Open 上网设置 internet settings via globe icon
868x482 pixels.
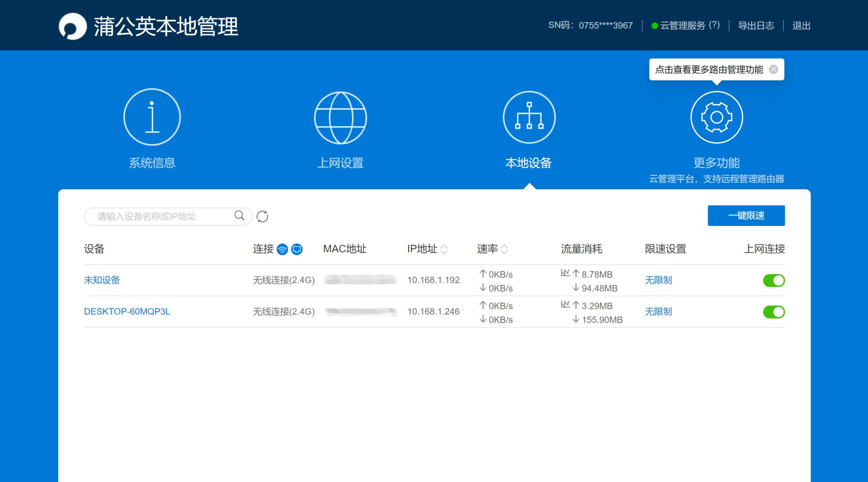pos(340,117)
